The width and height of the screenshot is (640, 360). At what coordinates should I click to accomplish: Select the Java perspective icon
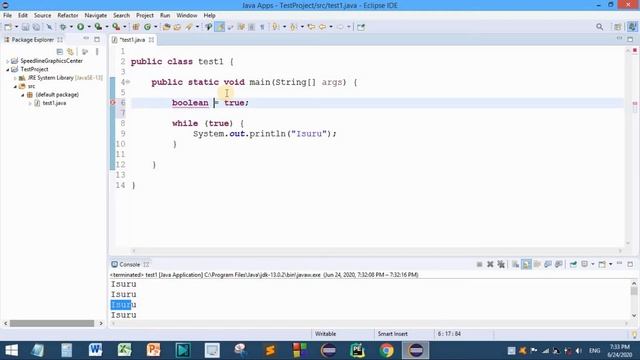pyautogui.click(x=632, y=27)
